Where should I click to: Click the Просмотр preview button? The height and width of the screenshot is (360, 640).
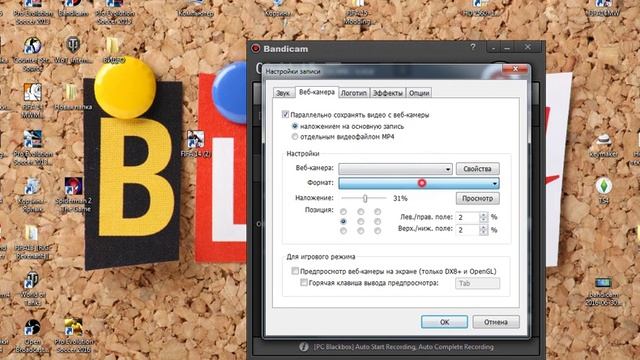pyautogui.click(x=478, y=198)
